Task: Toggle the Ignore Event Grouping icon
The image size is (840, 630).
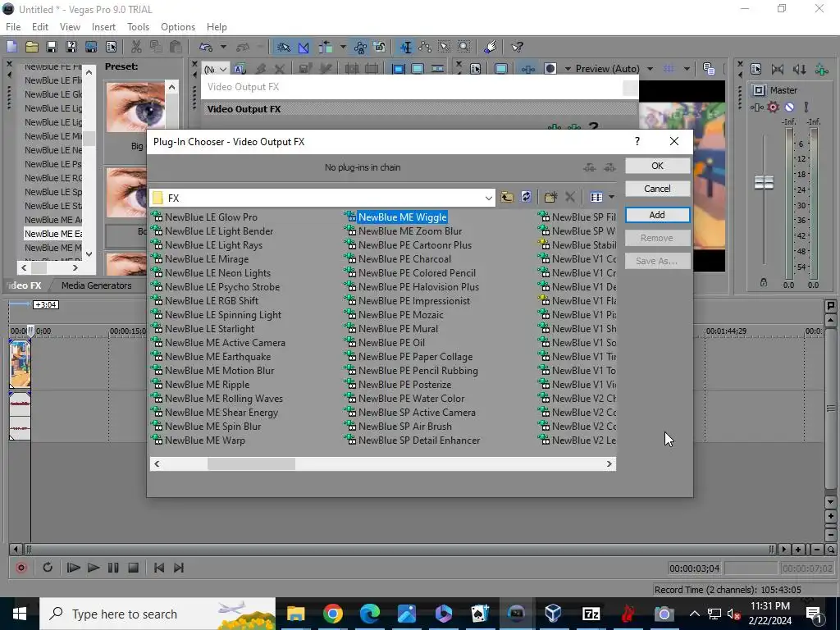Action: point(380,47)
